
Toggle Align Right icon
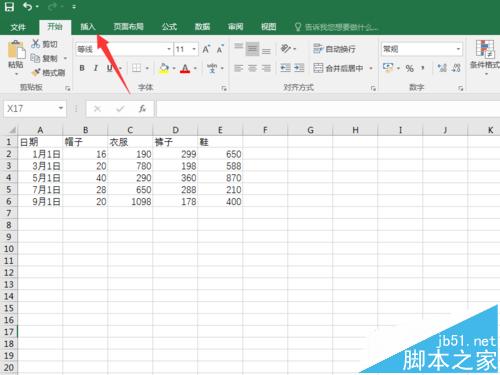point(266,68)
